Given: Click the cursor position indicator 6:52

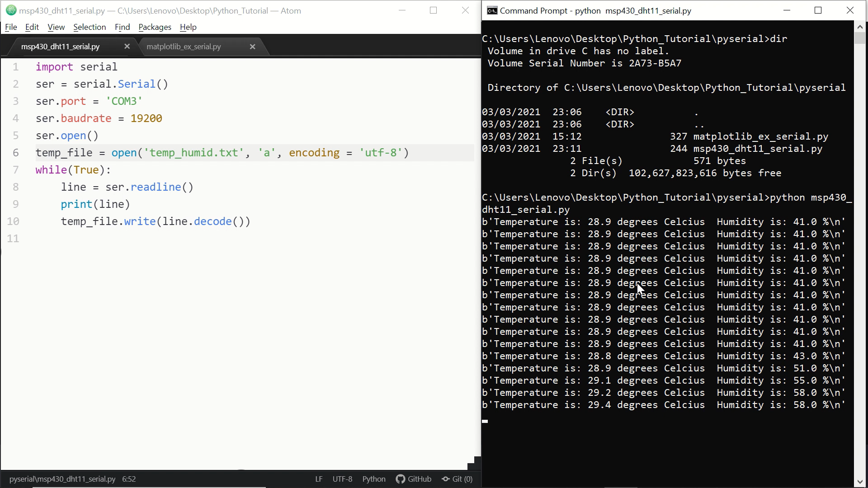Looking at the screenshot, I should [x=128, y=479].
